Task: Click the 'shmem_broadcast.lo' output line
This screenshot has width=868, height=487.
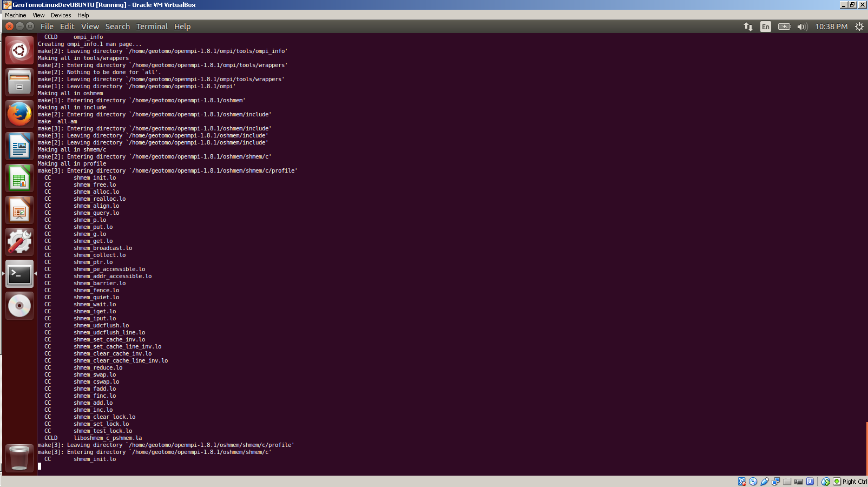Action: coord(103,248)
